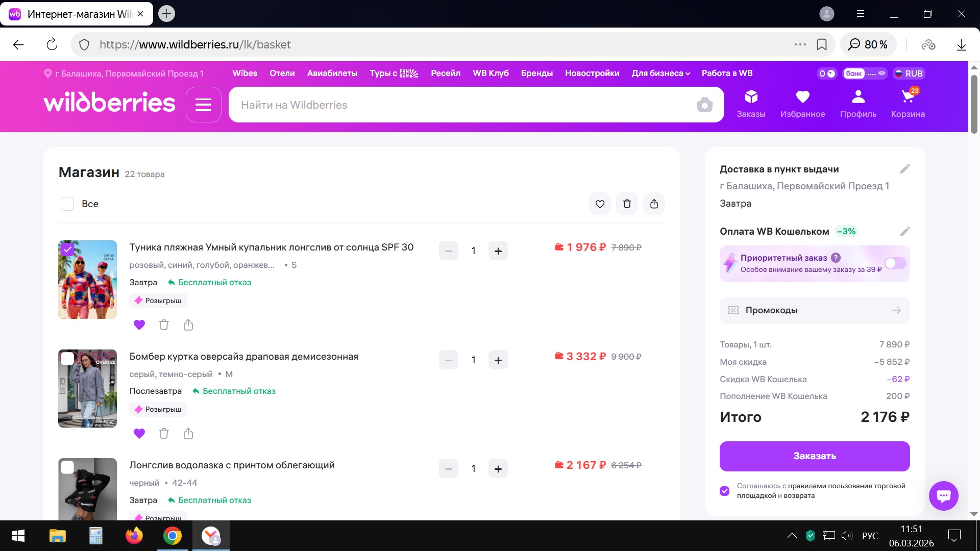Go to the Авиабилеты menu item
Screen dimensions: 980x551
point(332,73)
